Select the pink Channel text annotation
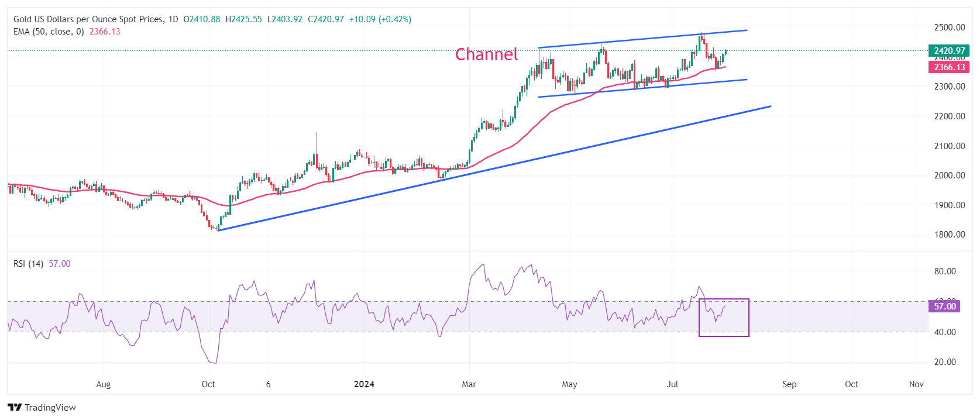This screenshot has height=420, width=980. 486,54
